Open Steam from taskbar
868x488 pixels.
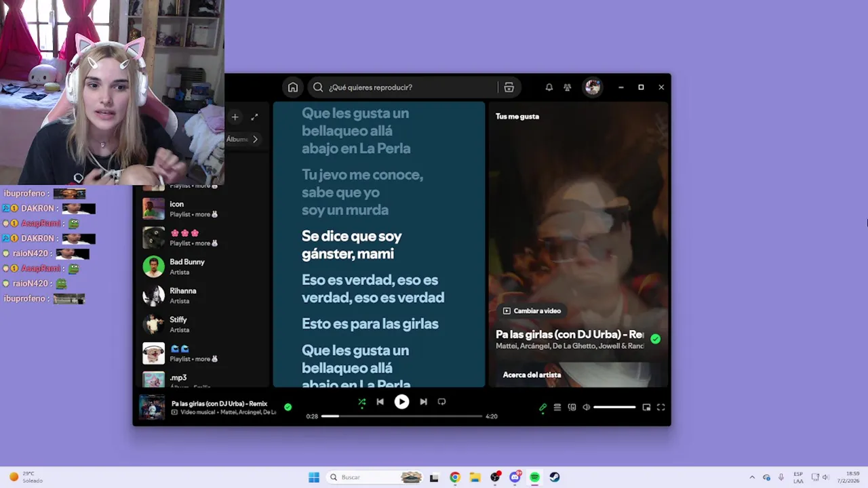coord(555,477)
